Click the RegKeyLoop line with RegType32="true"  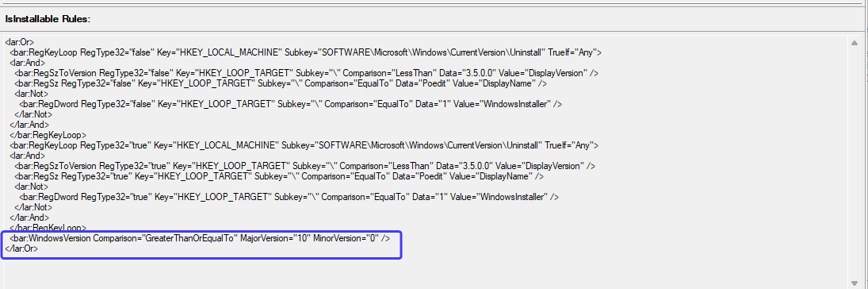click(x=304, y=145)
